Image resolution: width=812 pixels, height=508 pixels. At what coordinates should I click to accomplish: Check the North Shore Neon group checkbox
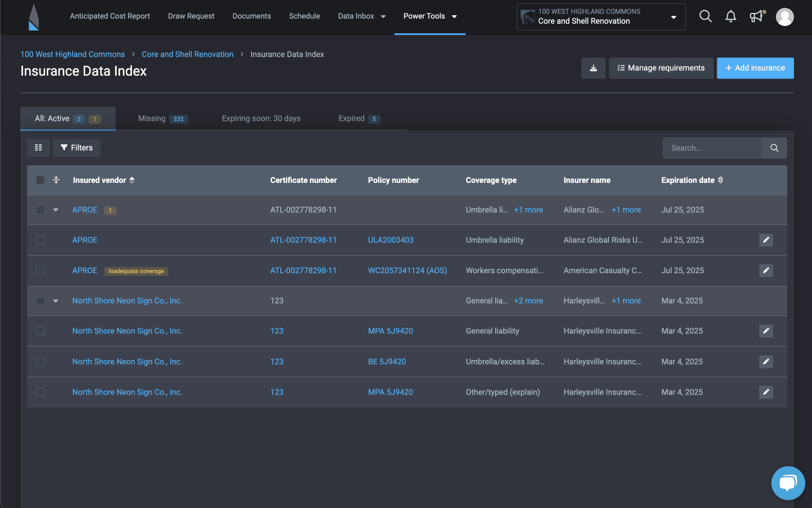(x=40, y=301)
